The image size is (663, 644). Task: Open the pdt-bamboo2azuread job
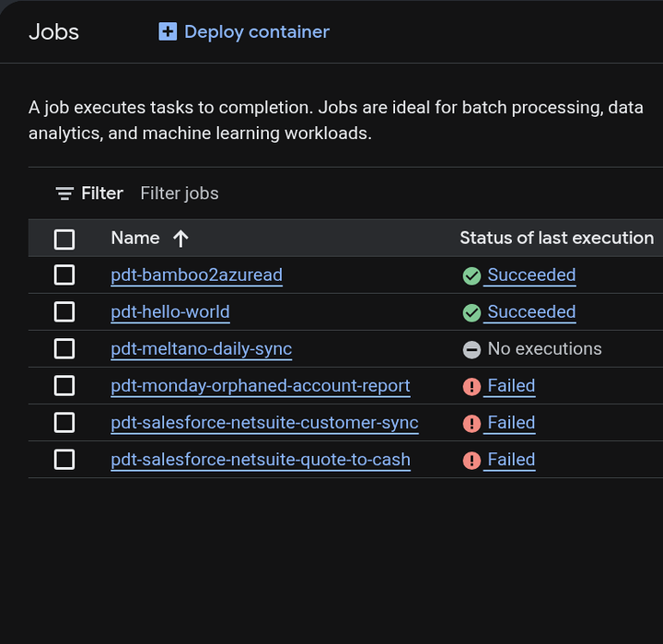pos(197,275)
